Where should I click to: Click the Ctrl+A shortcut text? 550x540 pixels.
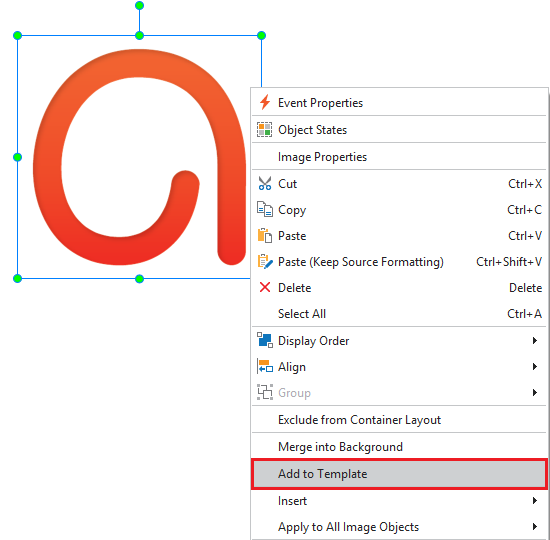524,313
